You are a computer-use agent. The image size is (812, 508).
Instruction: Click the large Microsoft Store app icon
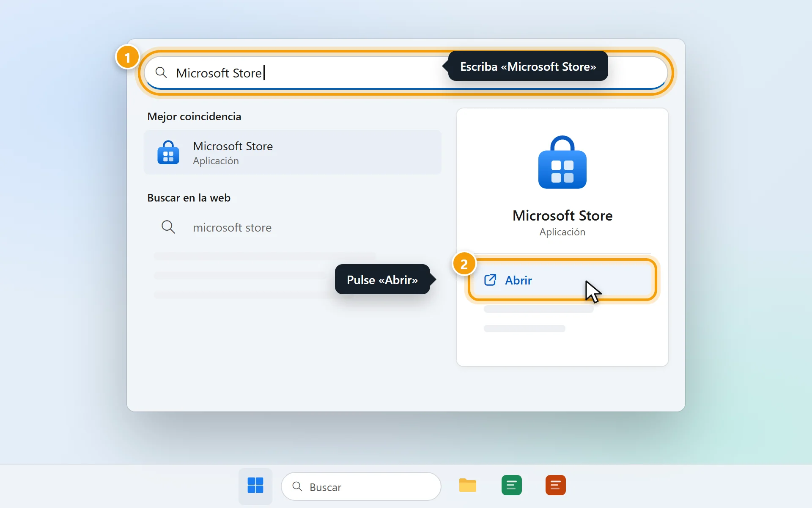pyautogui.click(x=562, y=162)
